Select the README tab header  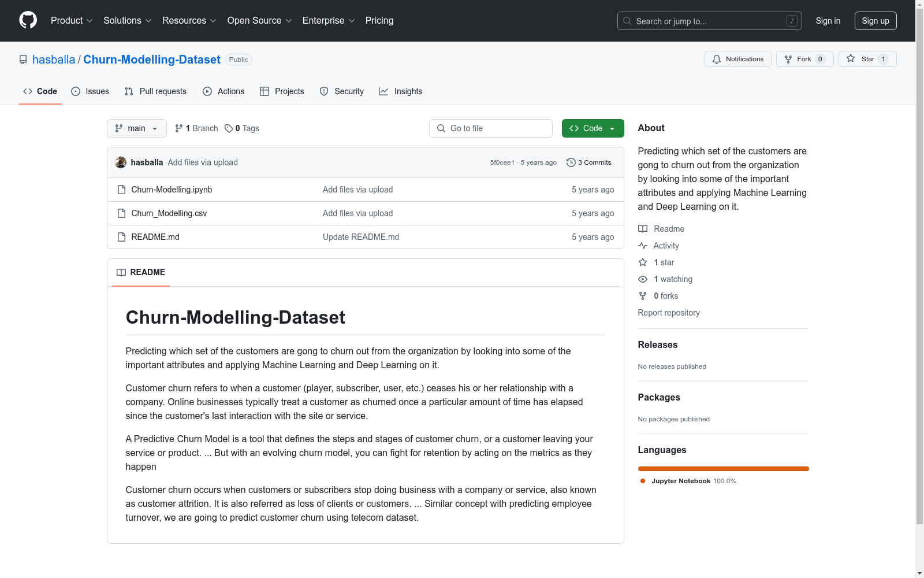click(x=141, y=272)
